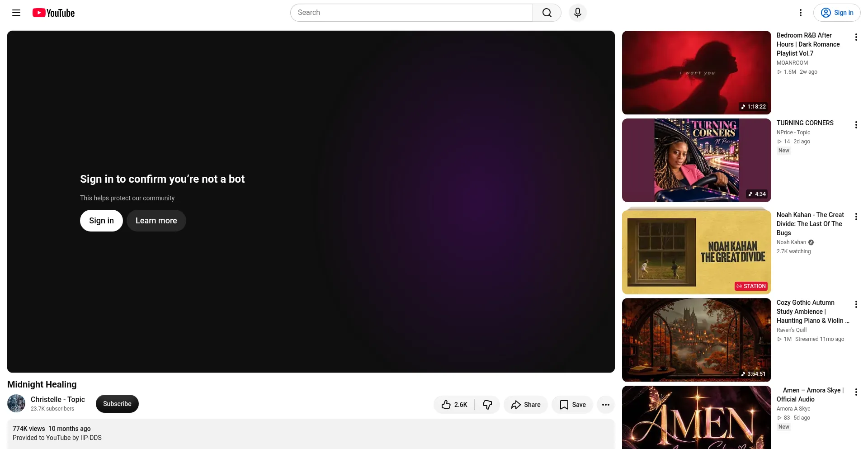Image resolution: width=868 pixels, height=449 pixels.
Task: Open Noah Kahan Great Divide thumbnail
Action: (697, 252)
